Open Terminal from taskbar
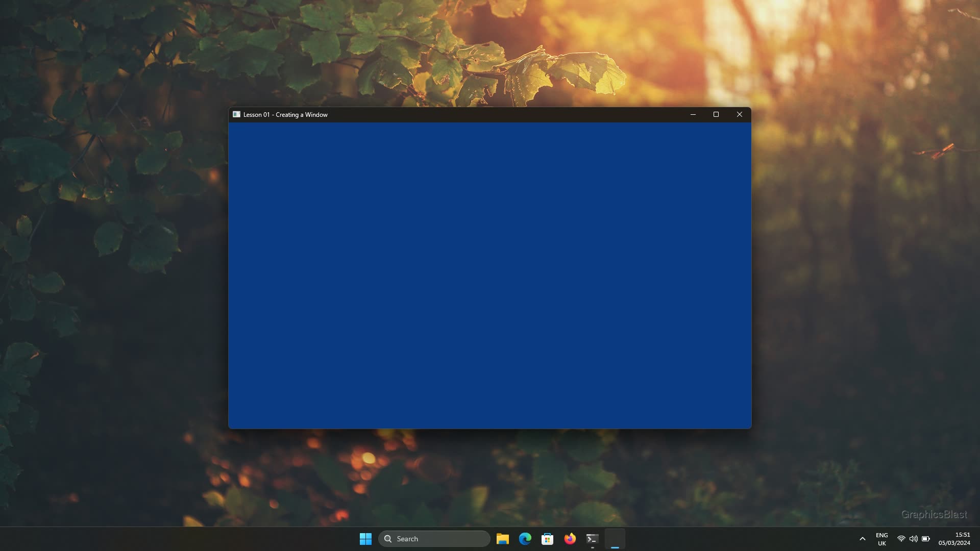This screenshot has height=551, width=980. pyautogui.click(x=592, y=538)
